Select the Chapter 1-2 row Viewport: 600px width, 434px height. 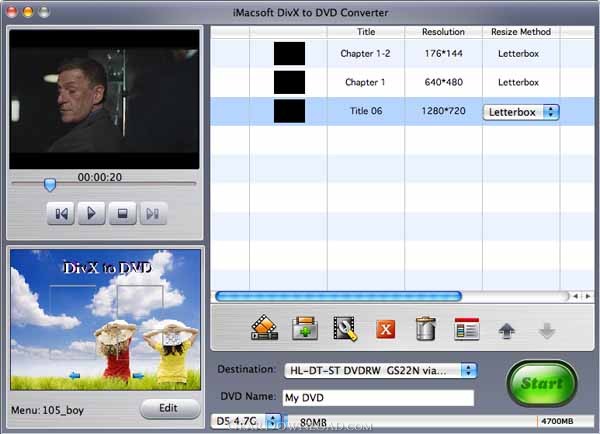tap(366, 53)
